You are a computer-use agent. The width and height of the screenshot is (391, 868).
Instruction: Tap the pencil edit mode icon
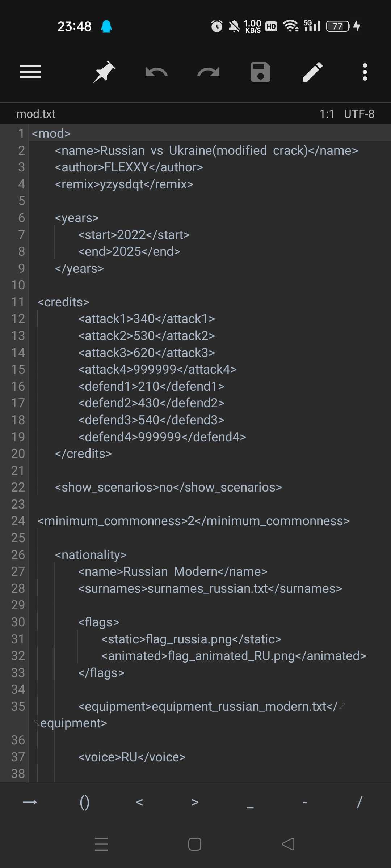(312, 72)
